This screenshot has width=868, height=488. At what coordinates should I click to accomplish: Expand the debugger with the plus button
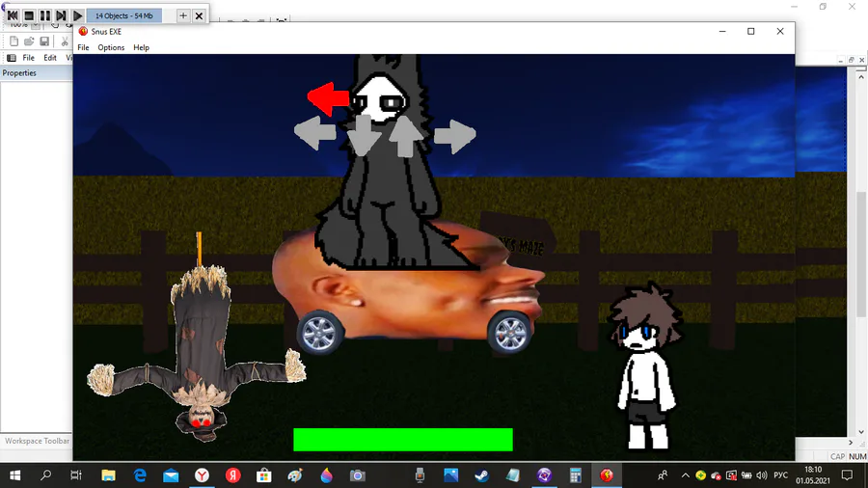click(182, 16)
